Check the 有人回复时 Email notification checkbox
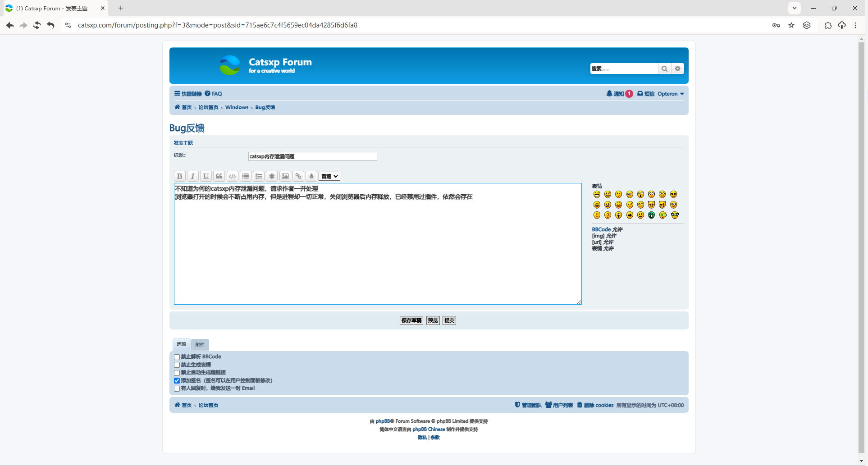This screenshot has height=466, width=868. pos(177,388)
